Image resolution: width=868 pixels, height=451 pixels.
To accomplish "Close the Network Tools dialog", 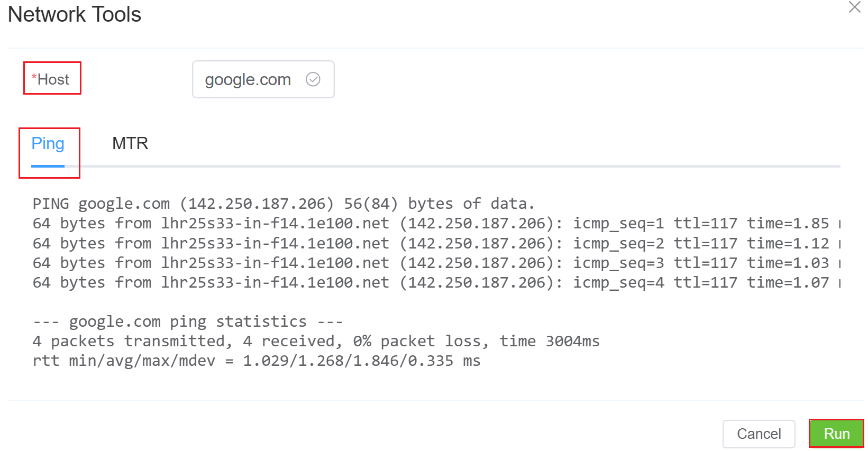I will [x=854, y=7].
